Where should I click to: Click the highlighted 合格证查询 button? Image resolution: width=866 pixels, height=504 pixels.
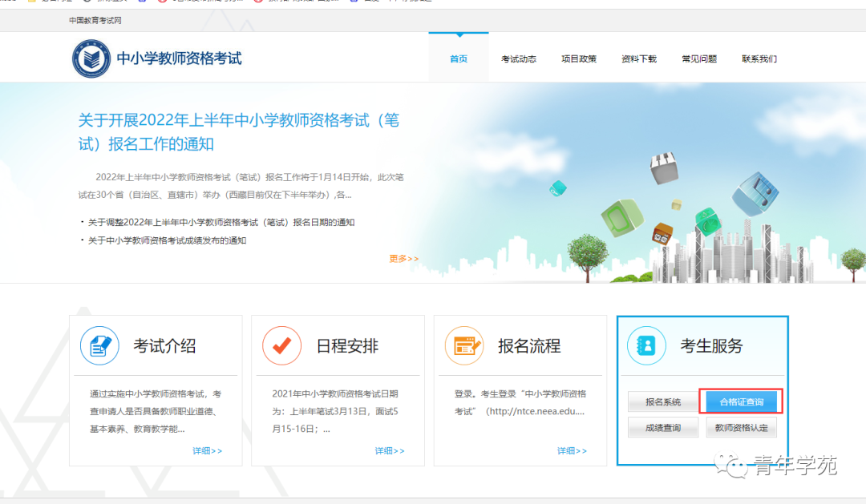740,401
